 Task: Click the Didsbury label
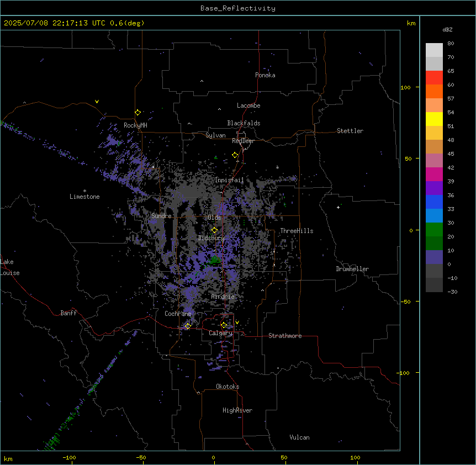click(x=211, y=238)
